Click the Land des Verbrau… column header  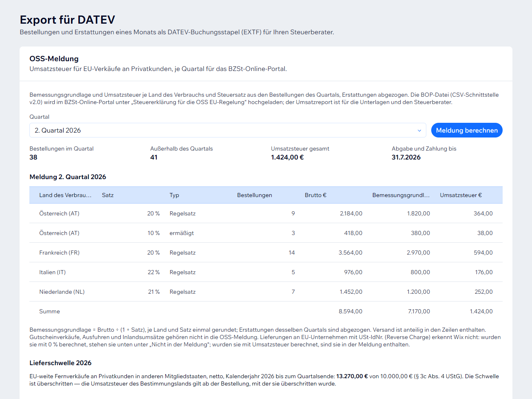tap(65, 195)
